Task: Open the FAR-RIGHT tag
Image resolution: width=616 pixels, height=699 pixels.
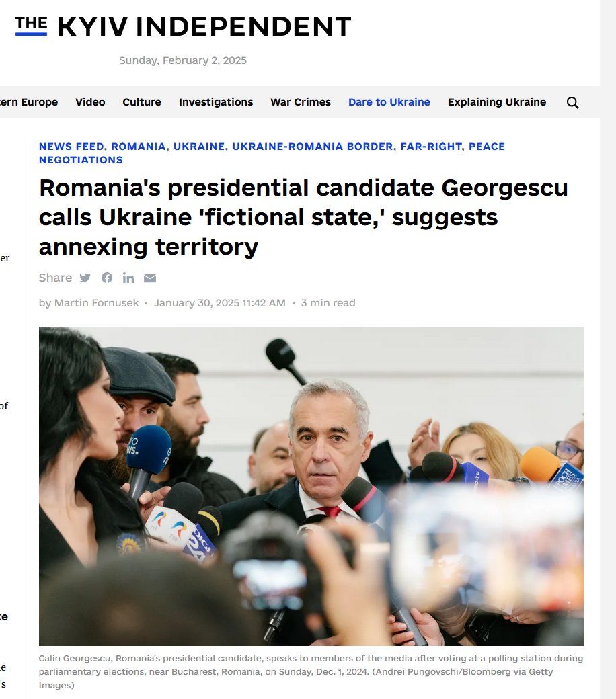Action: [431, 147]
